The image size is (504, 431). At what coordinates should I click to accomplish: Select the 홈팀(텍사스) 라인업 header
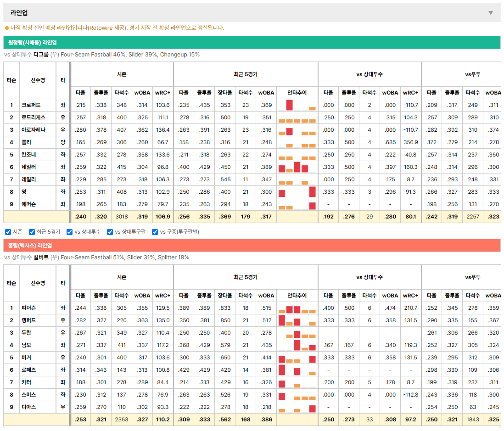pos(252,245)
